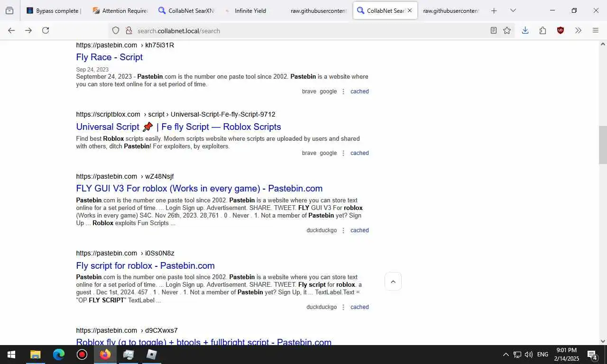Show hidden system tray icons

click(506, 355)
